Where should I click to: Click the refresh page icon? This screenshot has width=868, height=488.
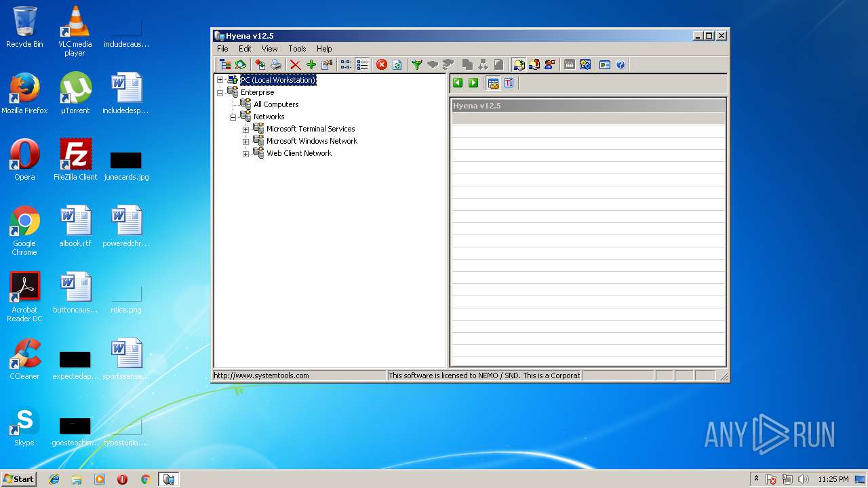click(397, 64)
